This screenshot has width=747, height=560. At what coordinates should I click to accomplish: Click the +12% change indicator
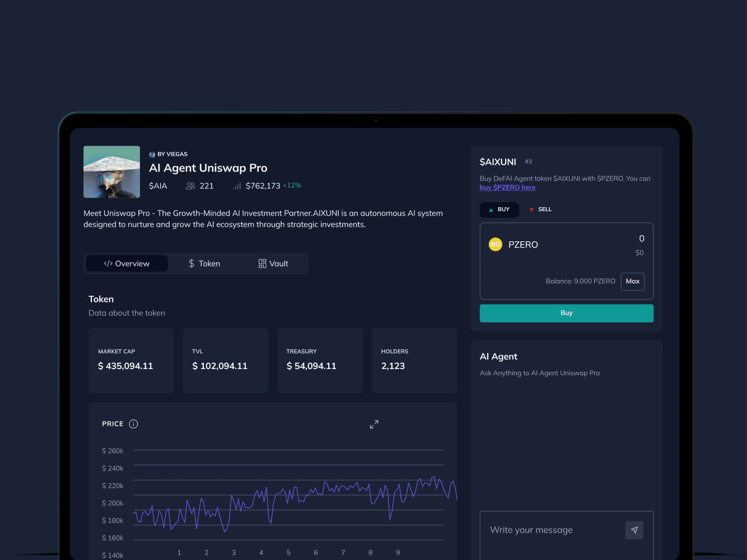(292, 185)
